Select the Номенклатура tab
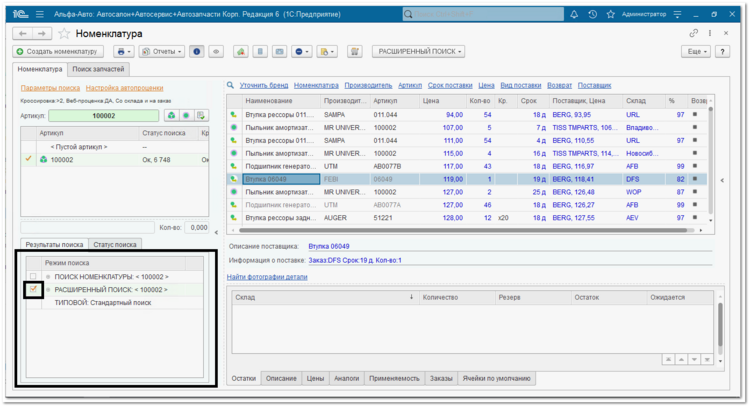The image size is (750, 407). pyautogui.click(x=40, y=69)
